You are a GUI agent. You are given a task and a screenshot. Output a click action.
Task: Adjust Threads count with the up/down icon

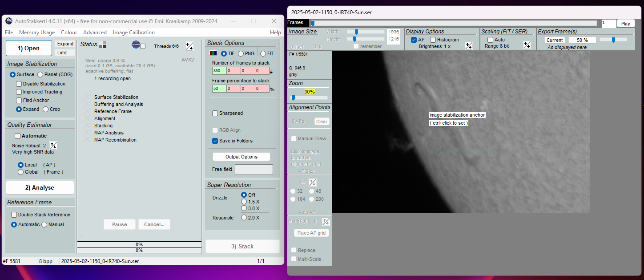point(189,46)
